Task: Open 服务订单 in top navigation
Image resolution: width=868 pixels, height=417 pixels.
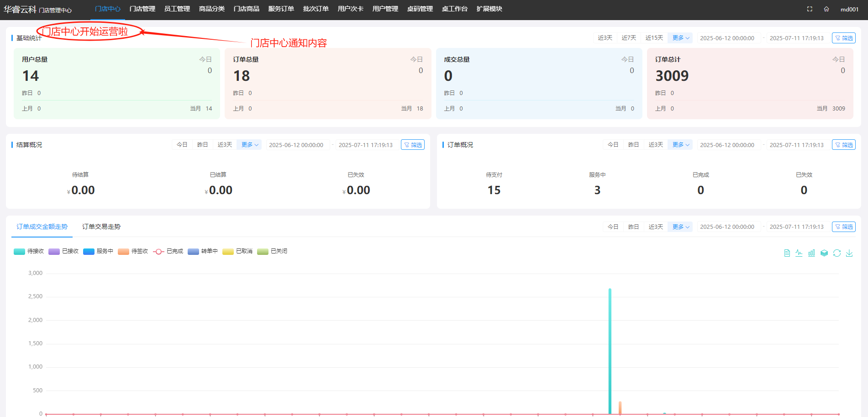Action: 281,9
